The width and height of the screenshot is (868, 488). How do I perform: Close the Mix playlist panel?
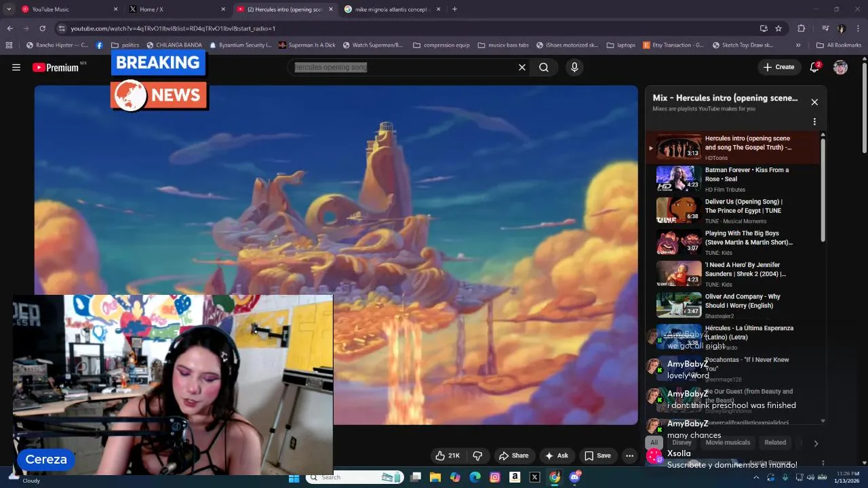[814, 102]
